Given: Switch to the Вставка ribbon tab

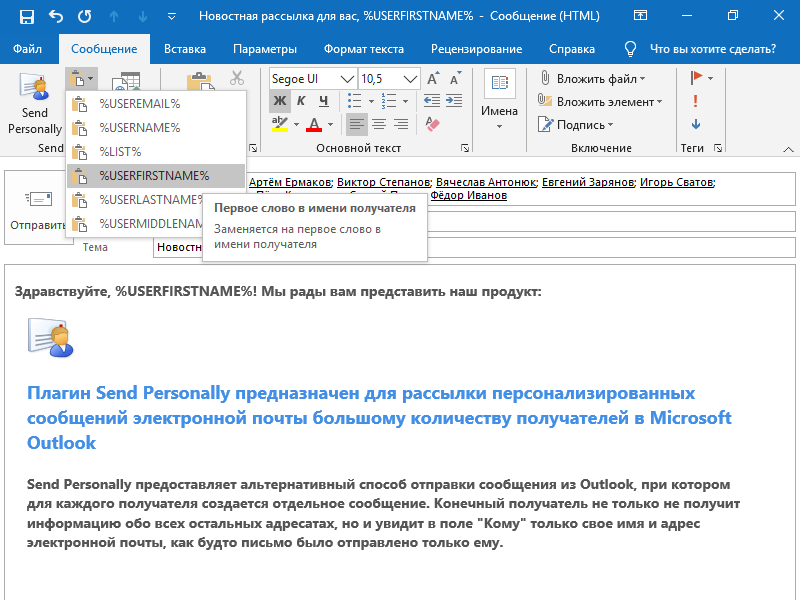Looking at the screenshot, I should pyautogui.click(x=185, y=49).
